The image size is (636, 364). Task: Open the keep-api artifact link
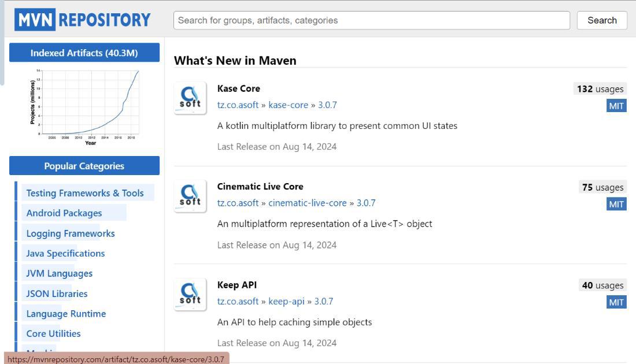286,302
